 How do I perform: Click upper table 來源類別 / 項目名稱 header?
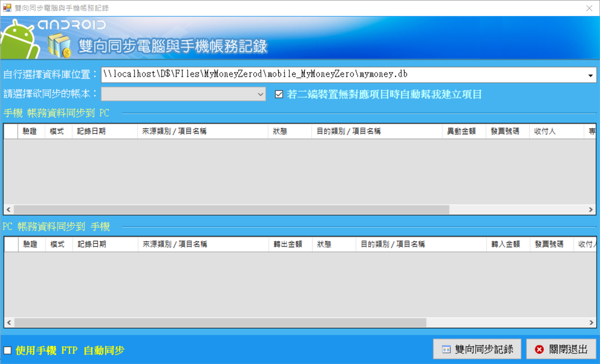[203, 131]
